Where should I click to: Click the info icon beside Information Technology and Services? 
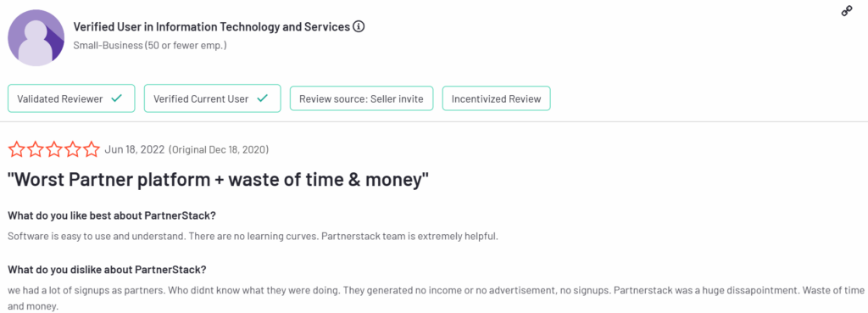pos(359,26)
